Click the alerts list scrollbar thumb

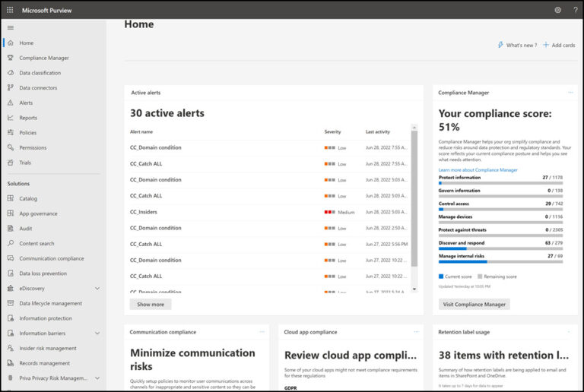pyautogui.click(x=414, y=198)
